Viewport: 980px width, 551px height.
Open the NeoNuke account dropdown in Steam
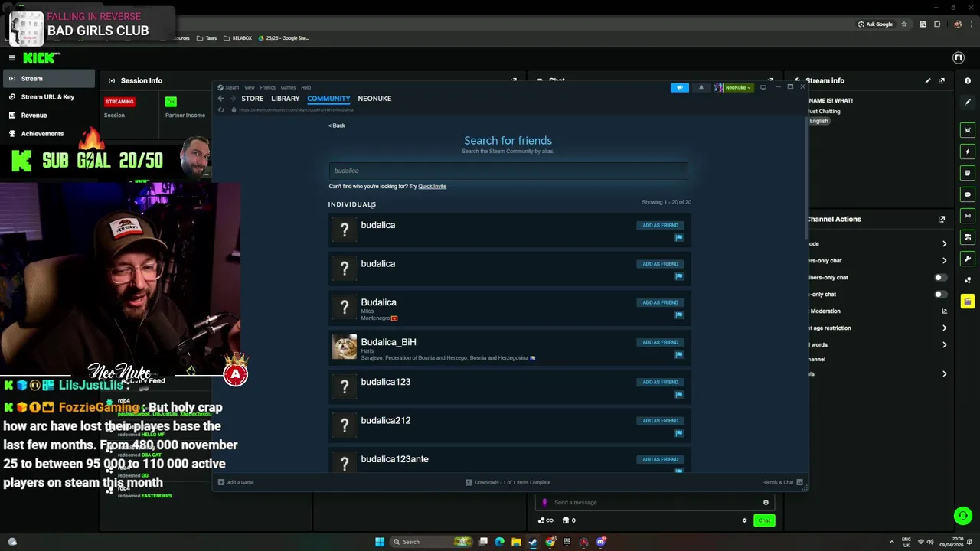click(x=734, y=87)
